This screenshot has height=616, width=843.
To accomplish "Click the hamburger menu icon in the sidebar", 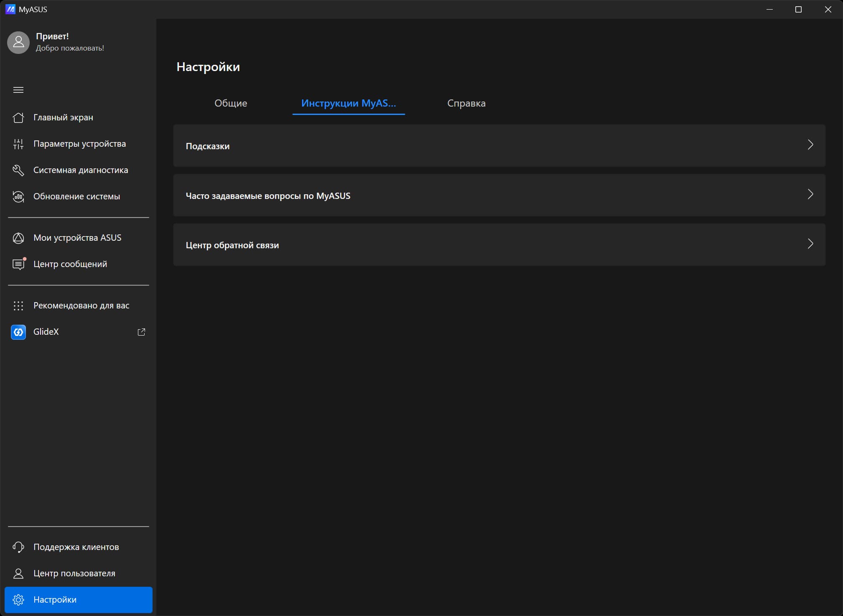I will (18, 90).
